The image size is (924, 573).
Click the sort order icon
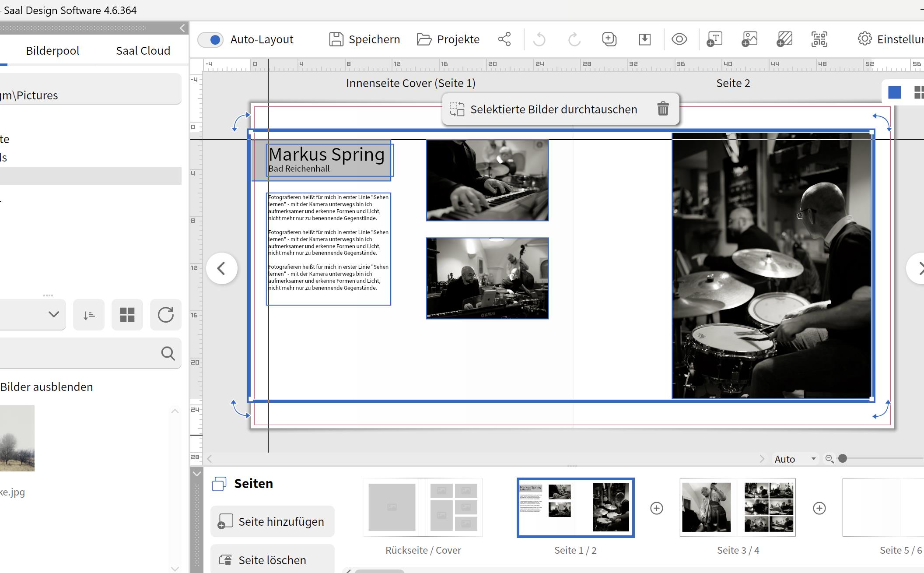click(x=89, y=315)
